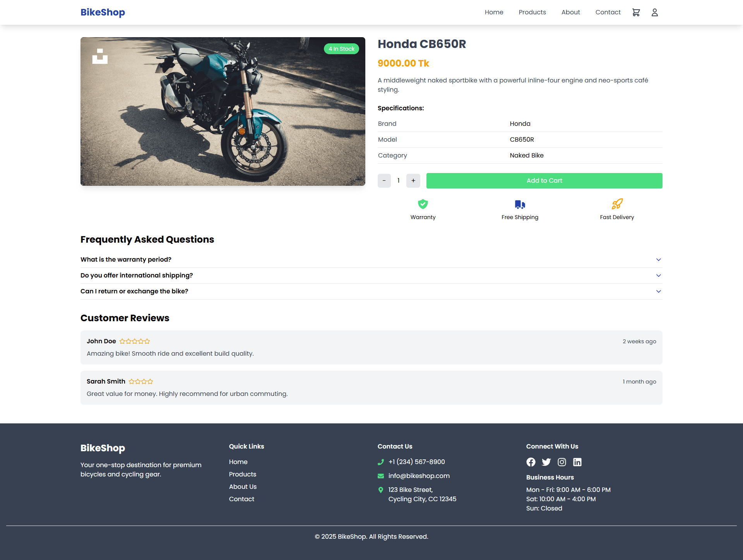Click the Free Shipping truck icon

pos(520,204)
